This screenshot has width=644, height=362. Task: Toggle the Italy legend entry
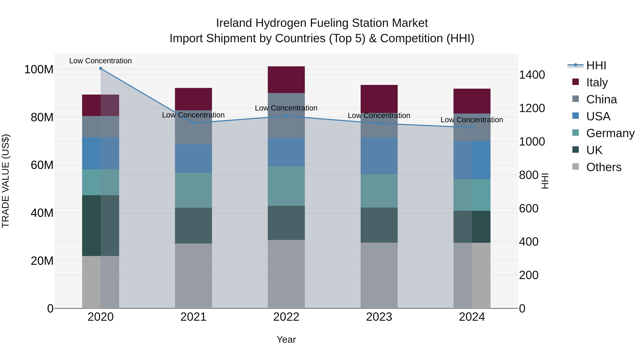tap(590, 82)
